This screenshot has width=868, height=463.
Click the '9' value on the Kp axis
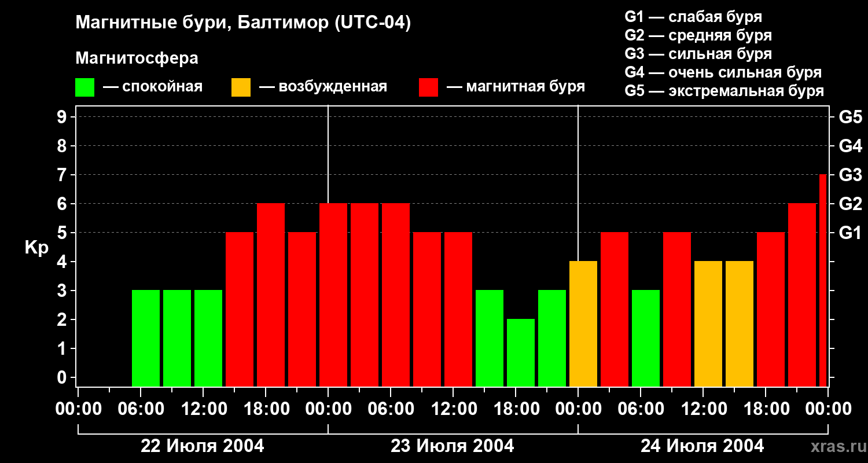tap(62, 117)
